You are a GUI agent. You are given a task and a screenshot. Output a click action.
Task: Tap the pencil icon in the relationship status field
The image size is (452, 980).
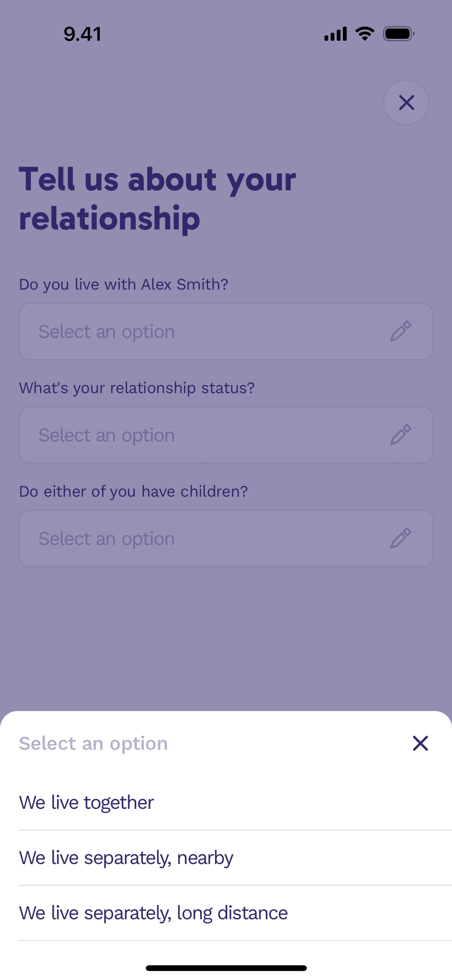tap(401, 434)
